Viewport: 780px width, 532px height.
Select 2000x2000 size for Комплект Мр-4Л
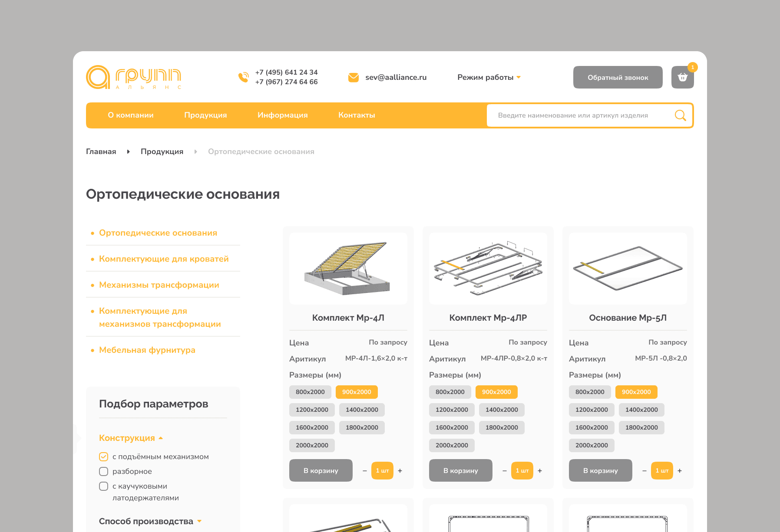(312, 445)
